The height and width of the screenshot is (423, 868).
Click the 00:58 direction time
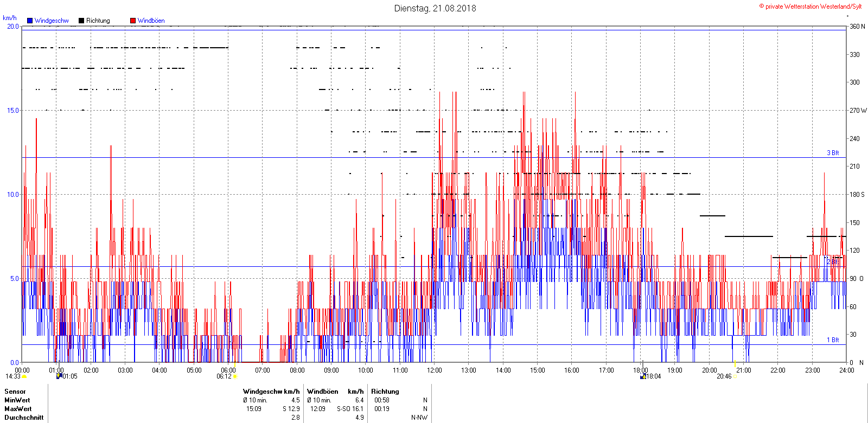click(x=382, y=400)
